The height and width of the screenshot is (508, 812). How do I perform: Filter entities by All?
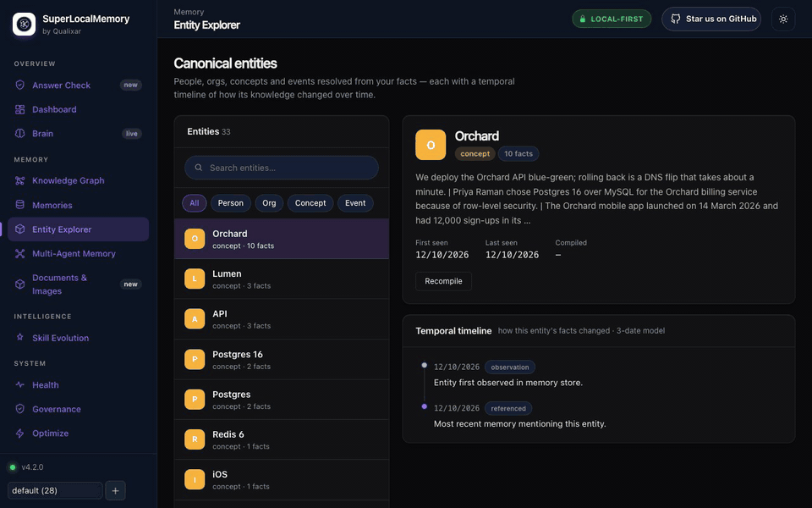coord(195,203)
